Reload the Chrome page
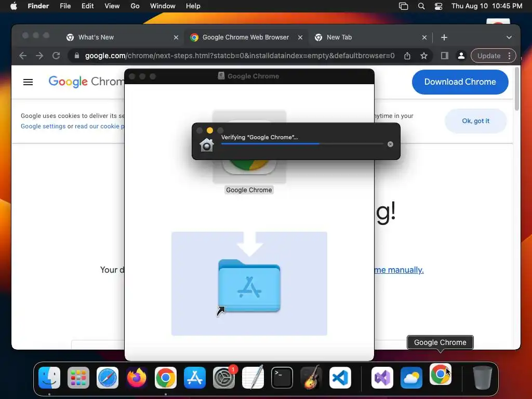 point(56,56)
